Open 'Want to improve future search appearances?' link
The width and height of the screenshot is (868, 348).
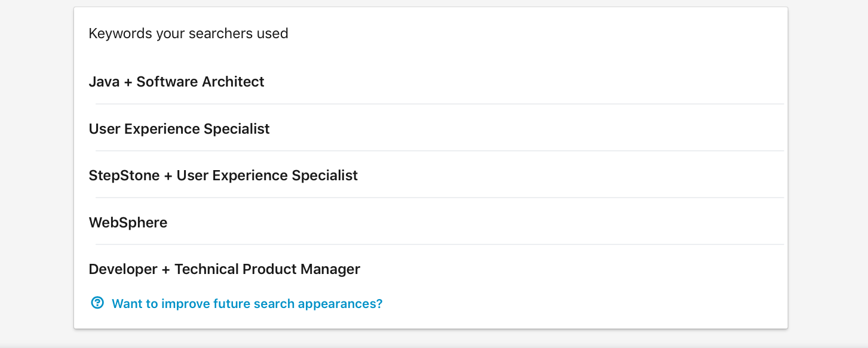point(246,303)
